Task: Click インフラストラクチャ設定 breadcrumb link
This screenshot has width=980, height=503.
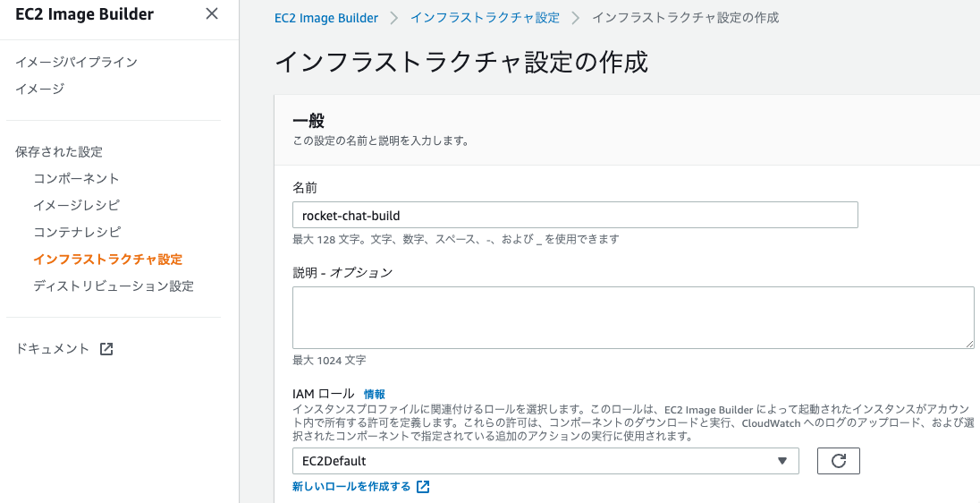Action: coord(485,18)
